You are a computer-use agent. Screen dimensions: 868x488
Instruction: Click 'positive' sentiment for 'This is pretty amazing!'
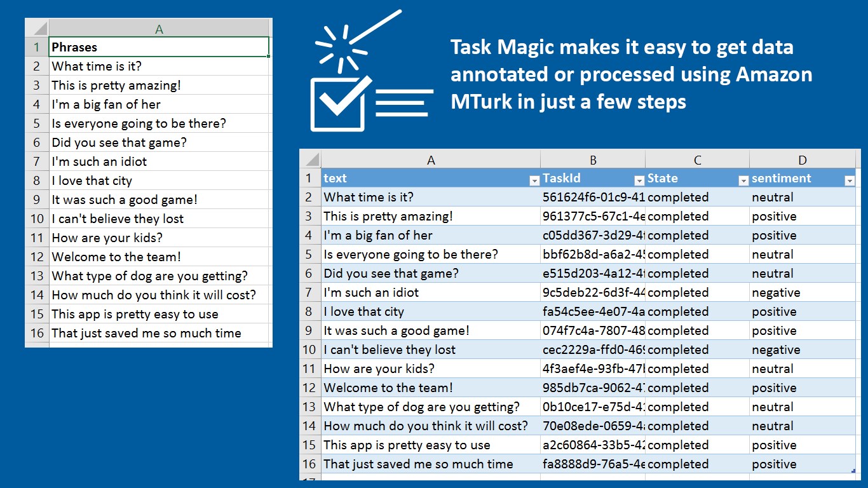coord(803,216)
